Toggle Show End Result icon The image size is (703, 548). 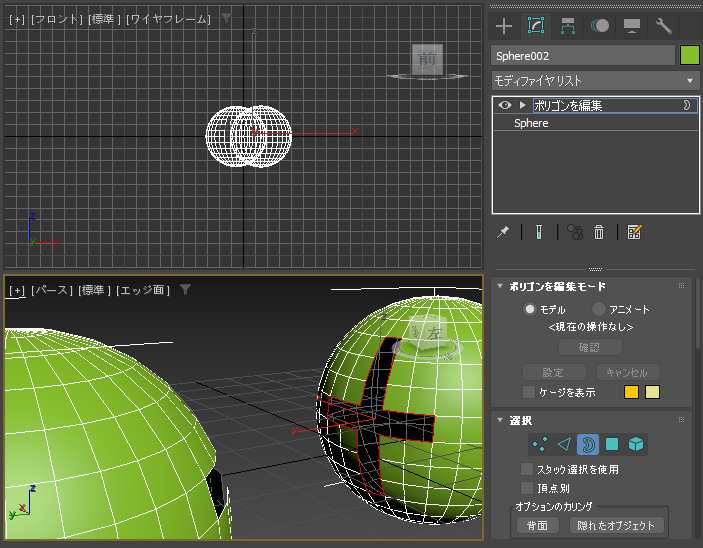tap(539, 232)
